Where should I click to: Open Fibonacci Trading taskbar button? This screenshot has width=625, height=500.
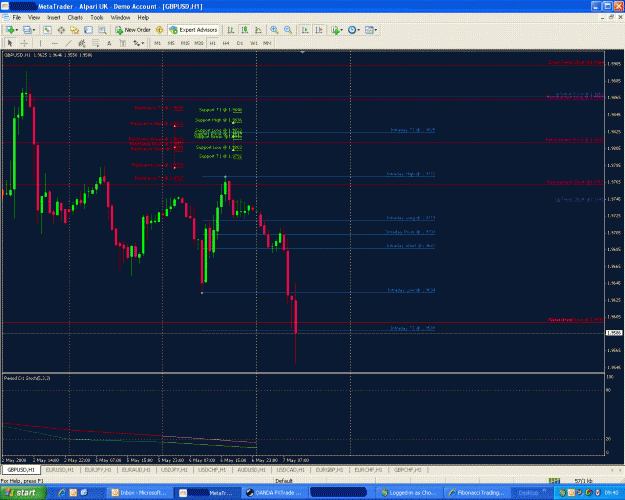pyautogui.click(x=477, y=493)
